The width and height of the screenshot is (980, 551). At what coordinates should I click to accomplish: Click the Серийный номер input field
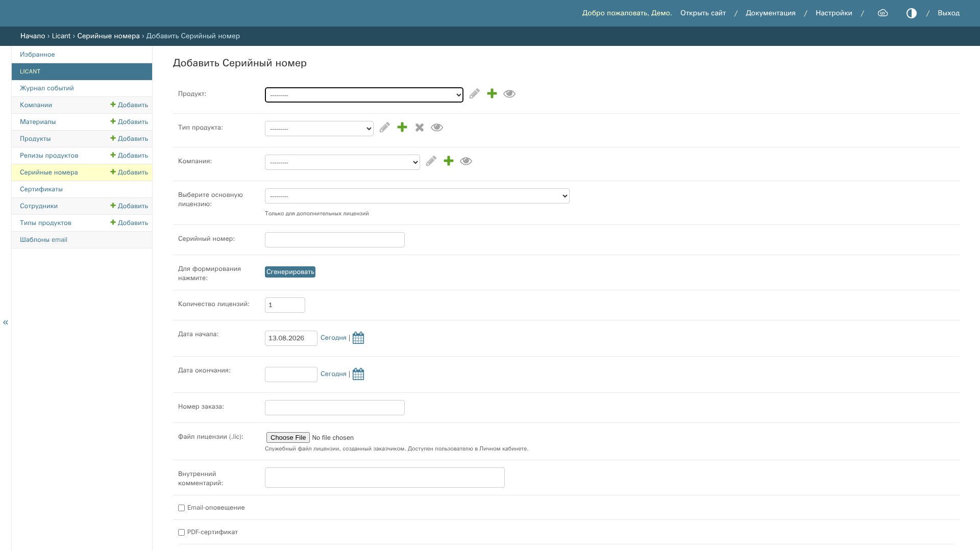[x=335, y=240]
